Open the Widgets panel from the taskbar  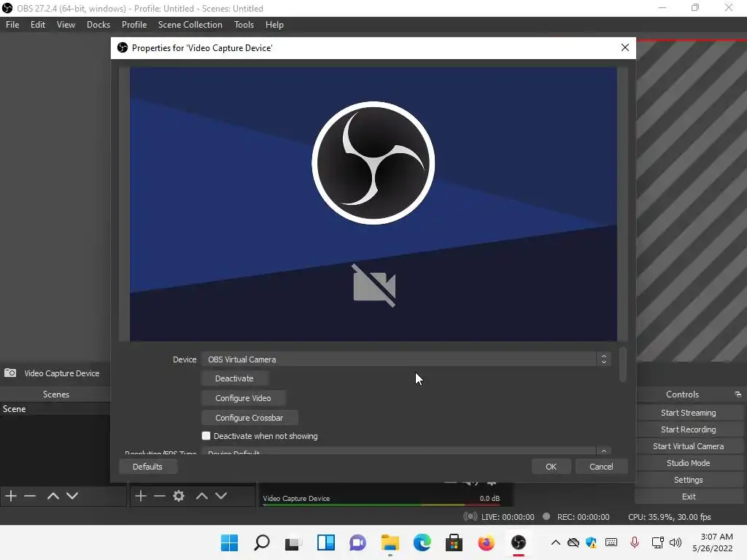[326, 542]
